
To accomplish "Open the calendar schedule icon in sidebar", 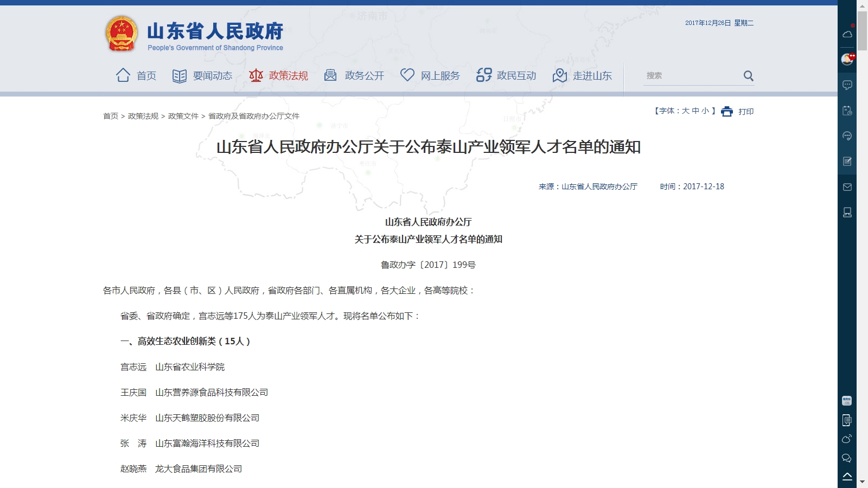I will click(x=847, y=111).
